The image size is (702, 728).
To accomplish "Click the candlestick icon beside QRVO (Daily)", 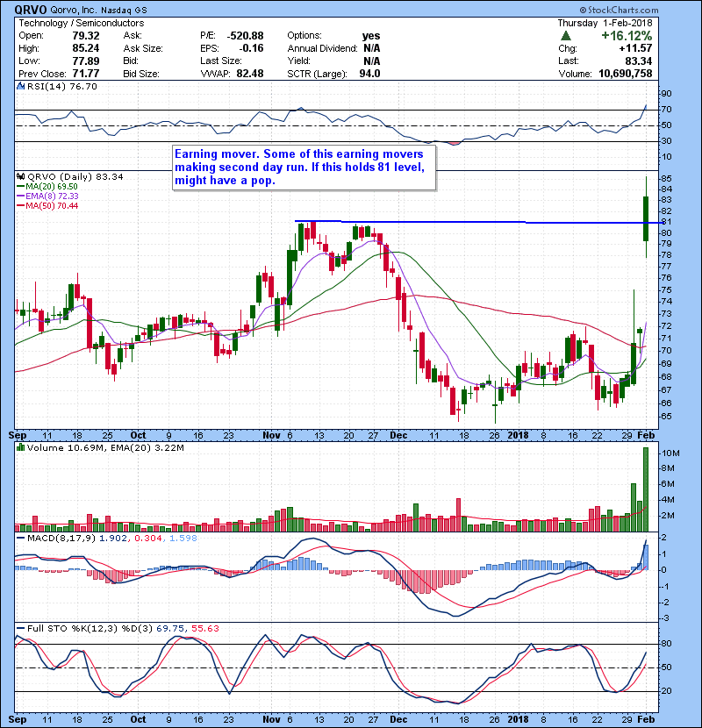I will [20, 177].
